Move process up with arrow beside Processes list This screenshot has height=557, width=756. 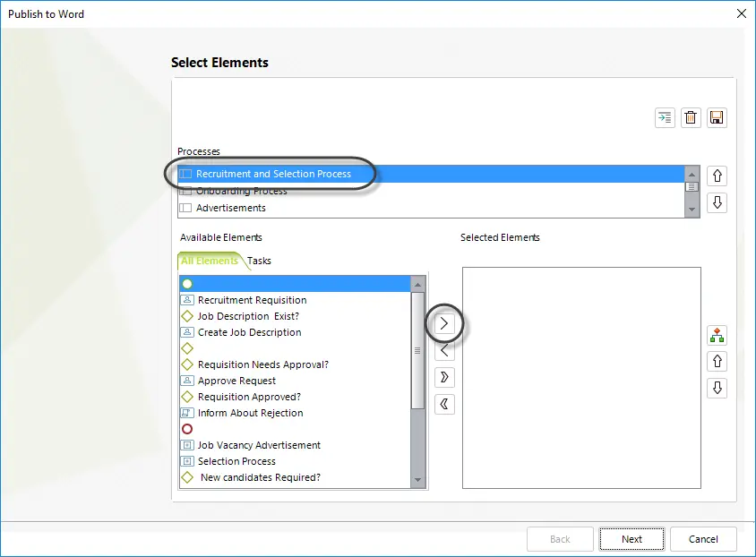[x=717, y=176]
